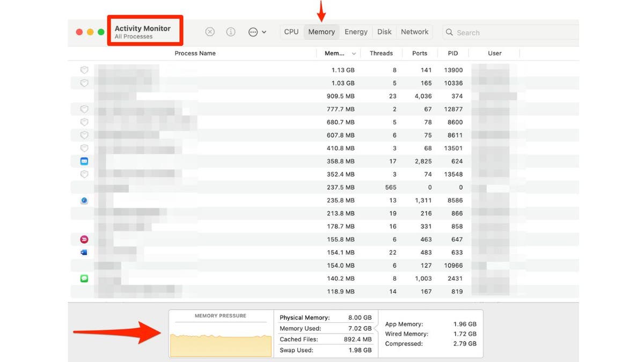
Task: Click threads value 565
Action: (x=391, y=188)
